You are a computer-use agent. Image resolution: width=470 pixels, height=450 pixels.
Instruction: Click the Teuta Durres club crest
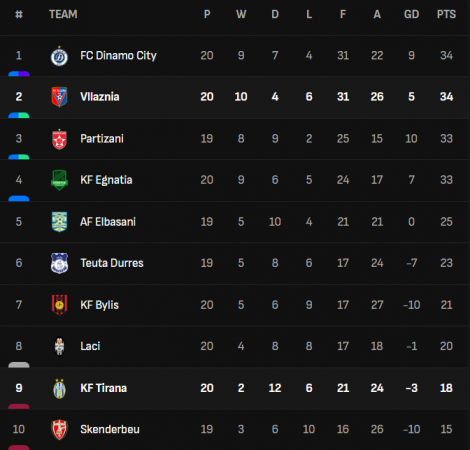59,263
